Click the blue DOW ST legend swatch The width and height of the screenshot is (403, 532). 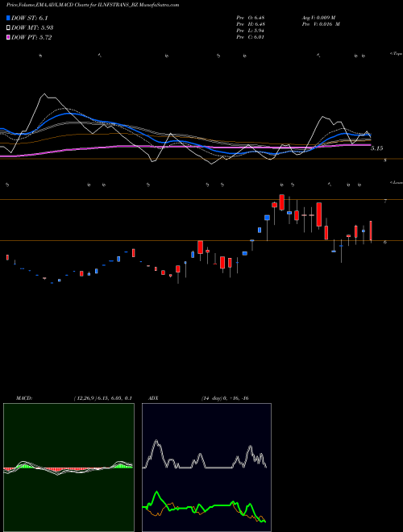tap(8, 18)
